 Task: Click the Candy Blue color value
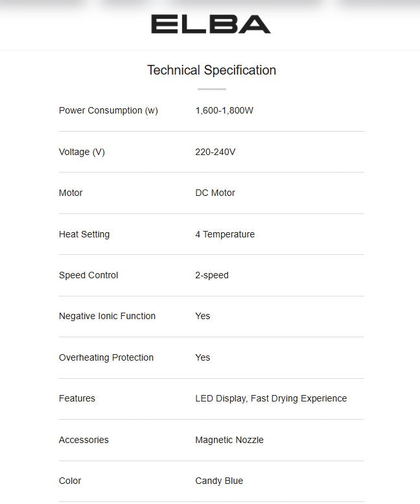click(219, 481)
